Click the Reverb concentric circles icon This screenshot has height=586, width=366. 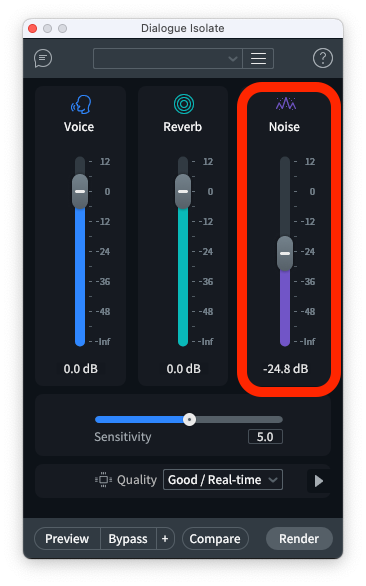point(184,104)
